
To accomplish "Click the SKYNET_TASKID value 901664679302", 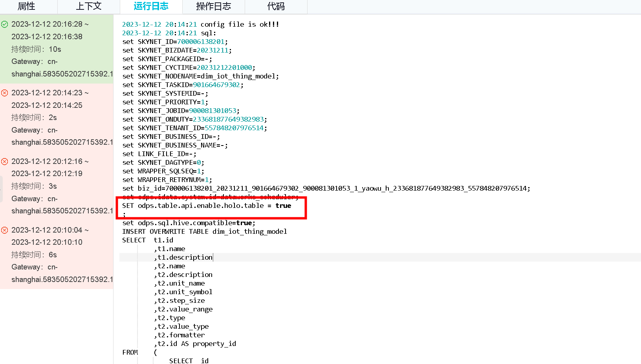I will tap(216, 85).
